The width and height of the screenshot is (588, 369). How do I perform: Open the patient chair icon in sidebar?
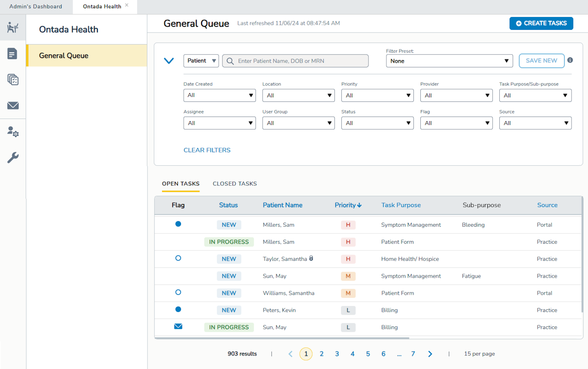13,28
